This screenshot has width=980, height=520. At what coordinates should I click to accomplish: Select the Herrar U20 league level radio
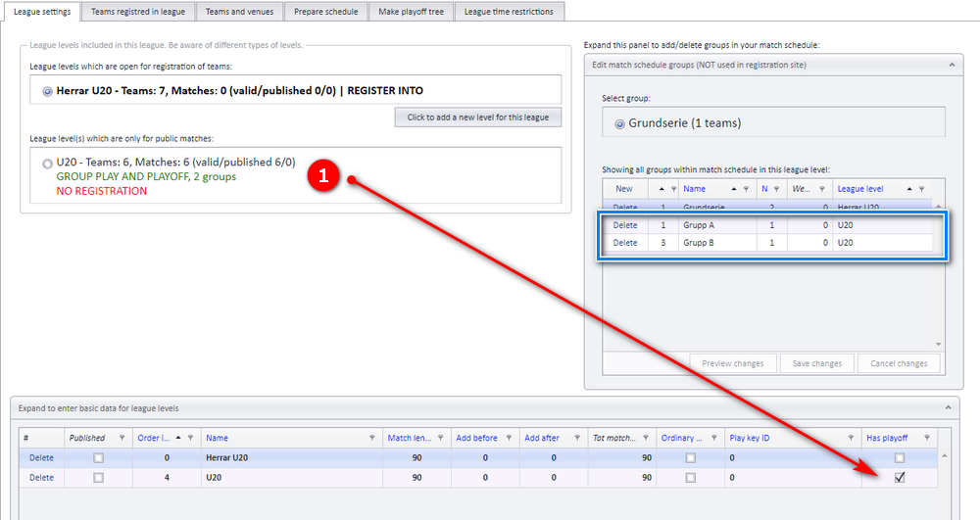click(47, 92)
